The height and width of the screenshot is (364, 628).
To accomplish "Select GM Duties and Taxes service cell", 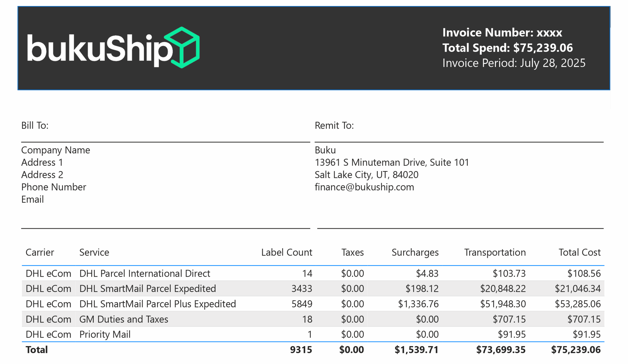I will tap(124, 319).
